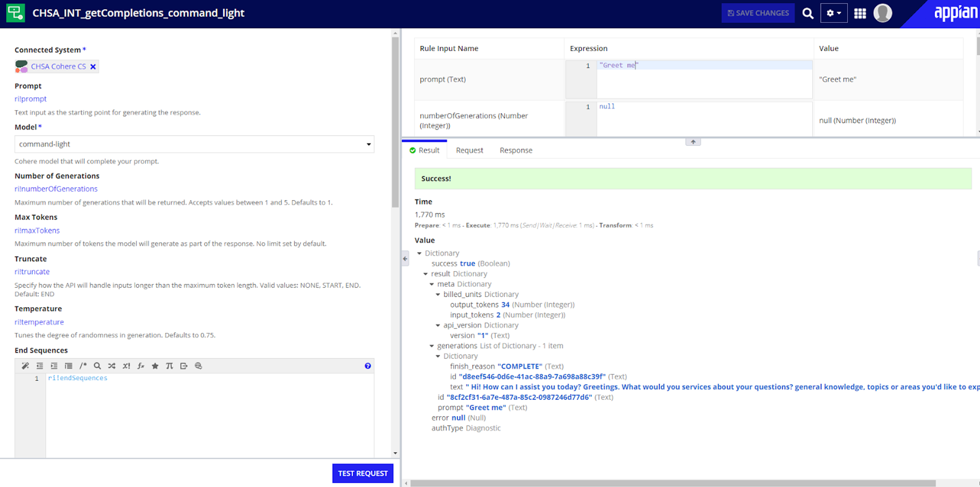The width and height of the screenshot is (980, 487).
Task: Click the indent-all lines toolbar icon
Action: coord(68,366)
